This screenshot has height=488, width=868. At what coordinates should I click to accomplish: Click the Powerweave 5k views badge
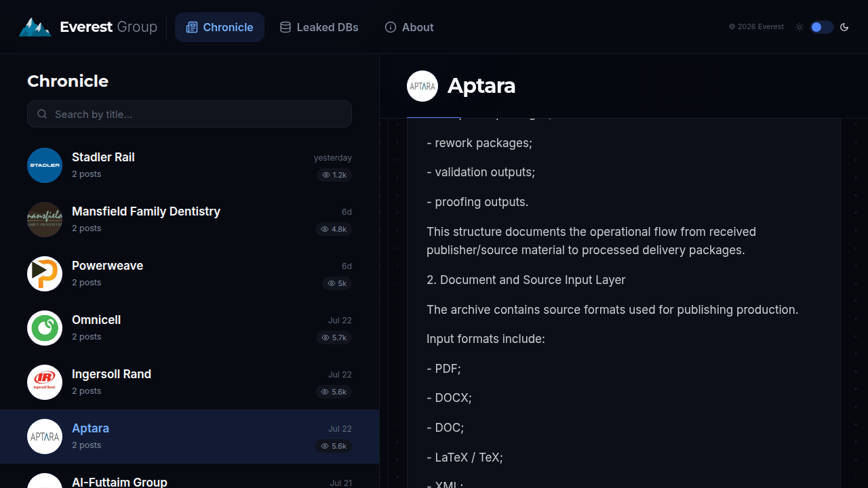[x=337, y=283]
